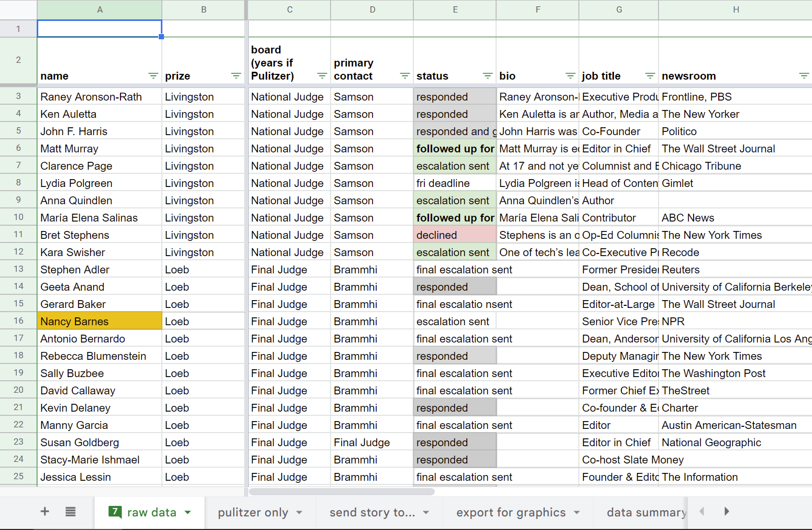Select Matt Murray's followed up for cell
This screenshot has width=812, height=530.
pyautogui.click(x=455, y=148)
